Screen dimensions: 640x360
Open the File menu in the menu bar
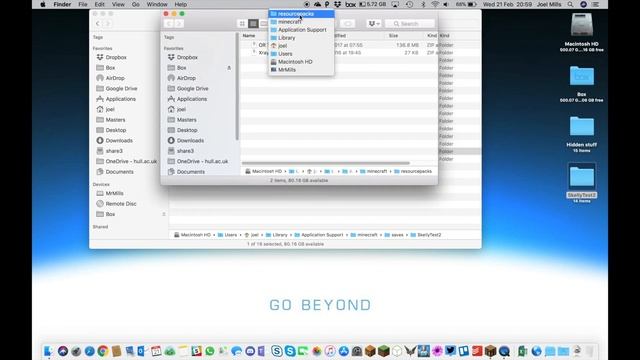pyautogui.click(x=83, y=4)
